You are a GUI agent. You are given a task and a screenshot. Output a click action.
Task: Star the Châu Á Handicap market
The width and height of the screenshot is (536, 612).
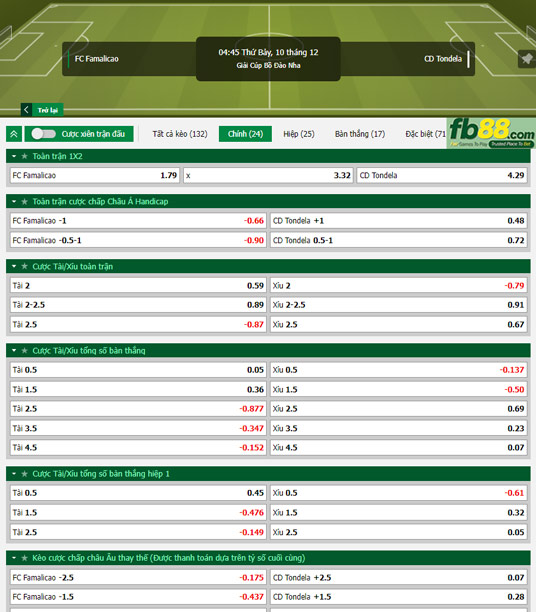point(25,201)
